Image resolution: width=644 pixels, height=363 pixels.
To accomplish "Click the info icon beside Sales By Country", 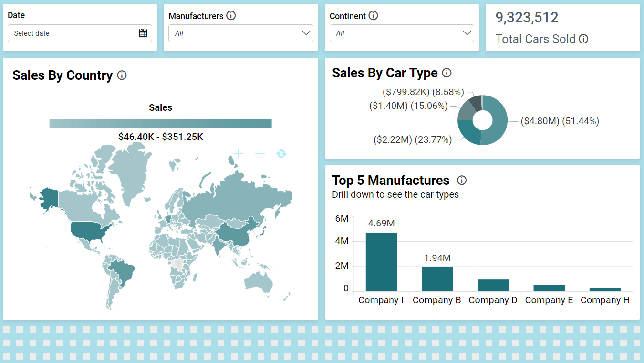I will (x=122, y=75).
